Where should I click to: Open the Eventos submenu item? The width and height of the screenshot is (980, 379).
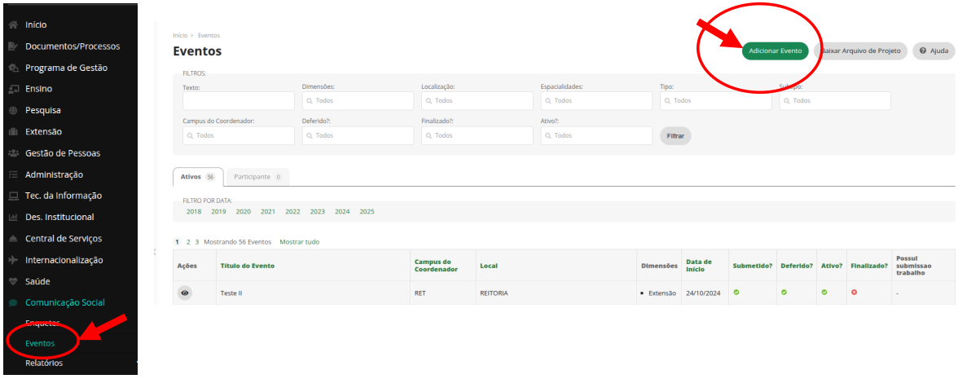click(x=40, y=343)
